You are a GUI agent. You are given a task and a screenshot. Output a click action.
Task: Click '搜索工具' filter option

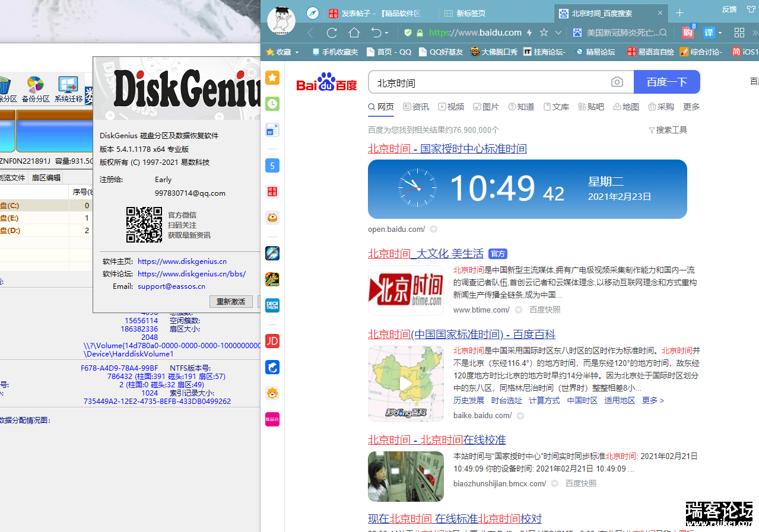668,130
